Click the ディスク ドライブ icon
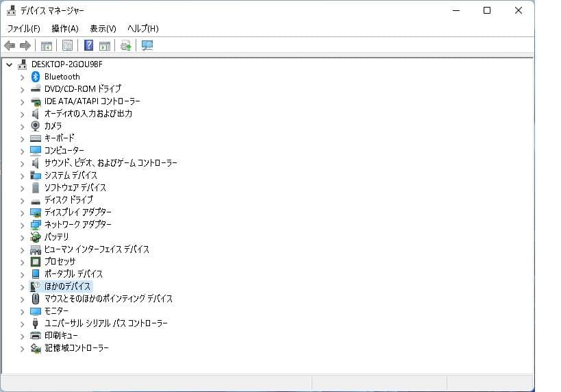The image size is (561, 392). (x=36, y=201)
